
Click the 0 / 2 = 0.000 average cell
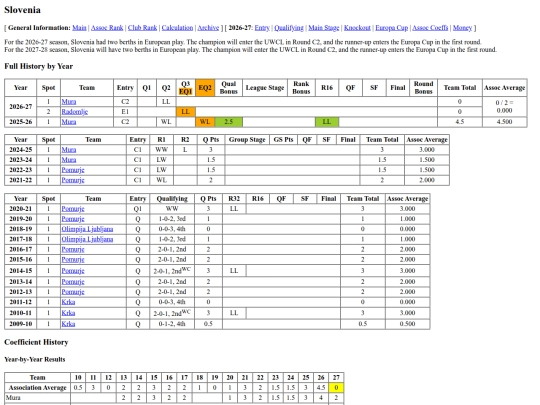tap(505, 107)
